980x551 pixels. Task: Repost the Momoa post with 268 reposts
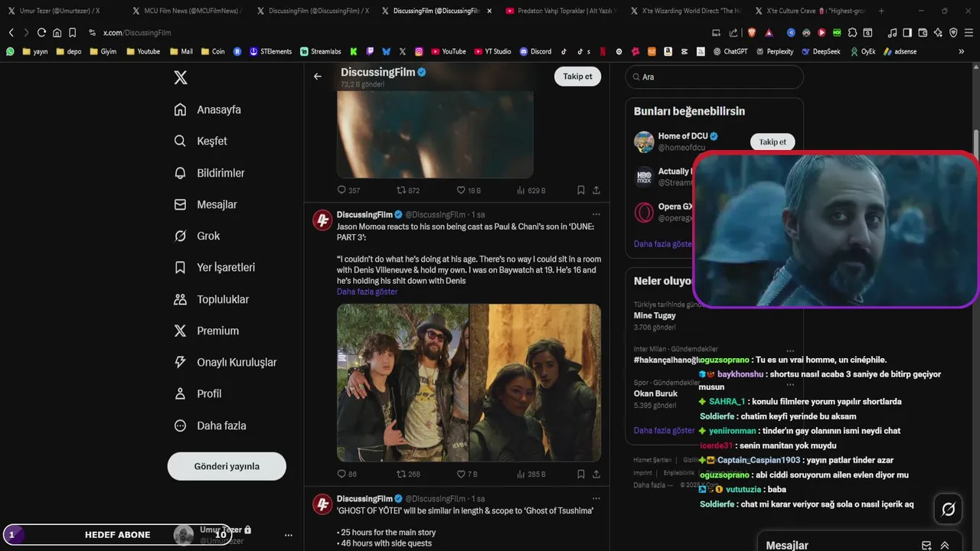click(408, 474)
